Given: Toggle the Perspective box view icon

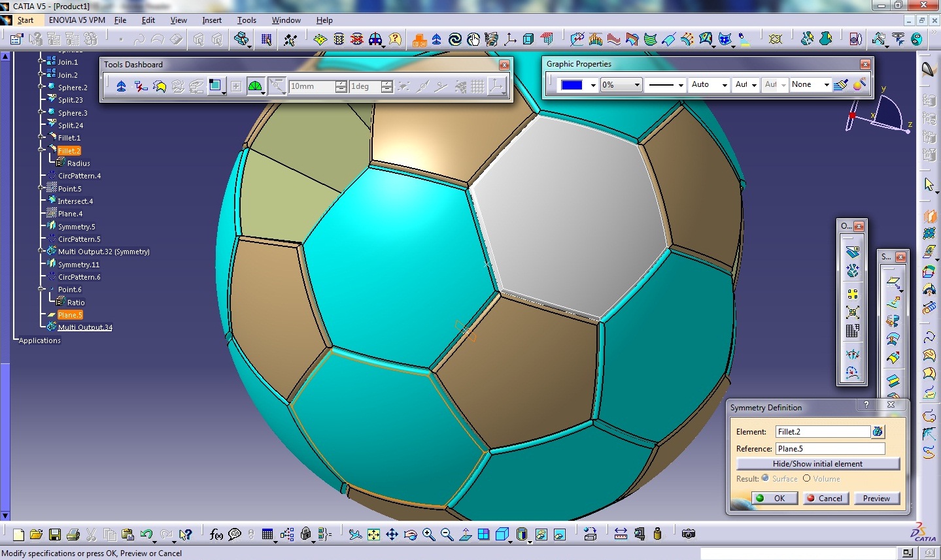Looking at the screenshot, I should point(502,535).
